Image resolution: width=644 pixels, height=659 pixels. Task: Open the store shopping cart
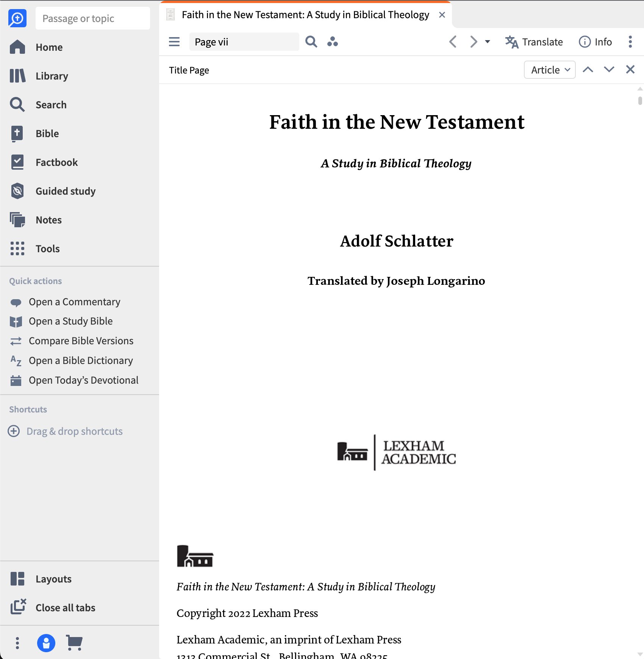(x=74, y=643)
